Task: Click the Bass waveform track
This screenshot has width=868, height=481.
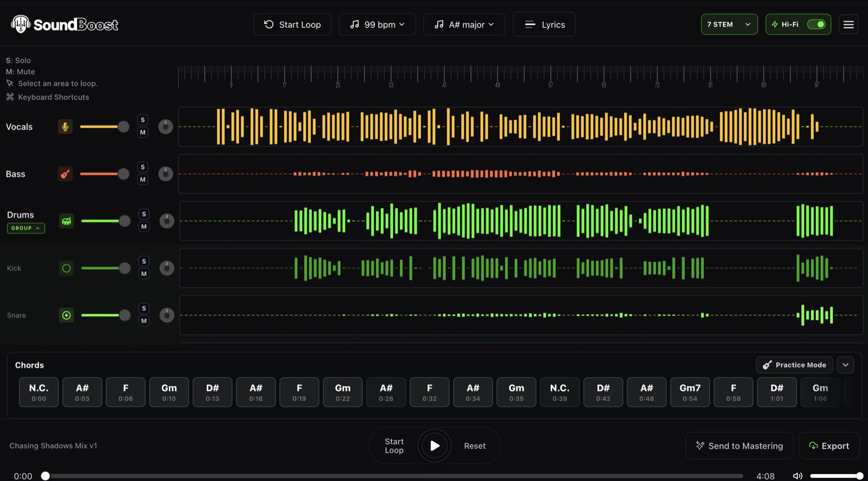Action: [x=521, y=174]
